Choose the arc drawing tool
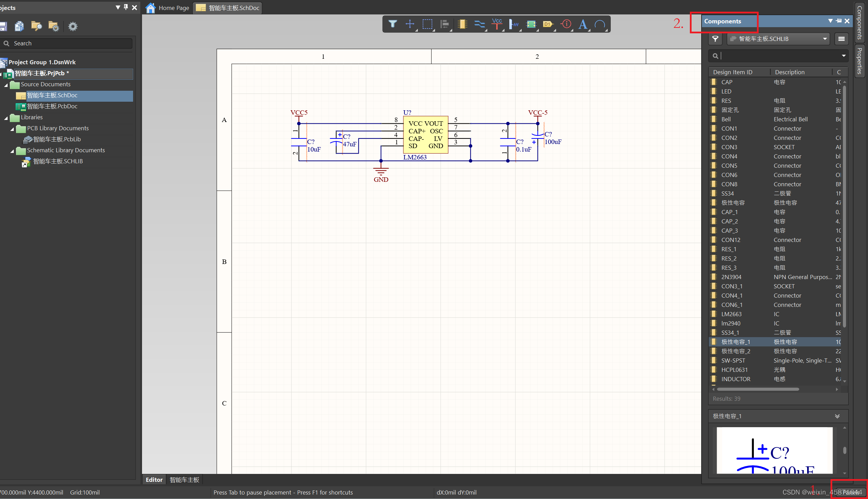This screenshot has height=499, width=868. pyautogui.click(x=600, y=24)
